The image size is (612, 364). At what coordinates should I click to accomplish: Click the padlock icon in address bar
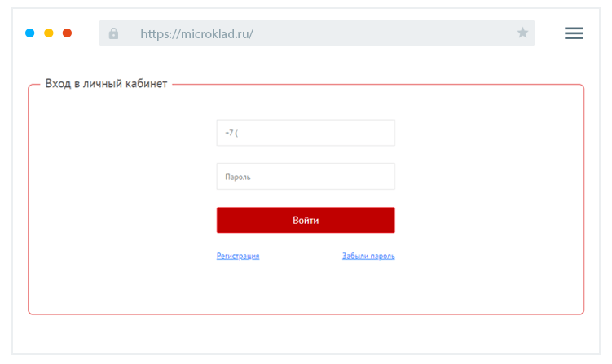click(x=113, y=33)
